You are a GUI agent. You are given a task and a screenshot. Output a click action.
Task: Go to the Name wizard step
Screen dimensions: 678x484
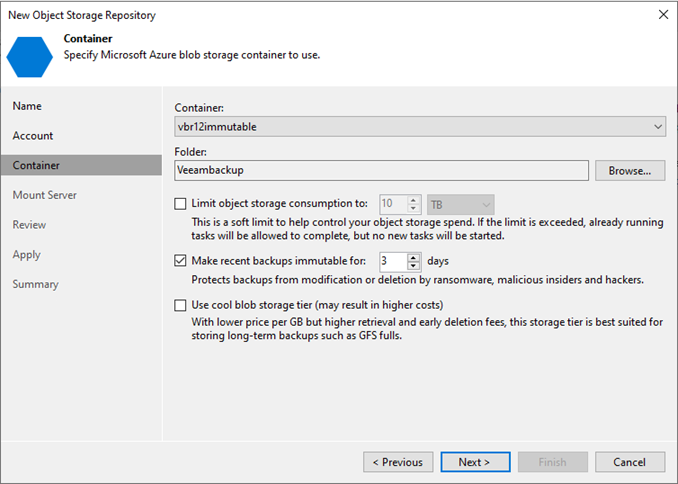tap(27, 106)
